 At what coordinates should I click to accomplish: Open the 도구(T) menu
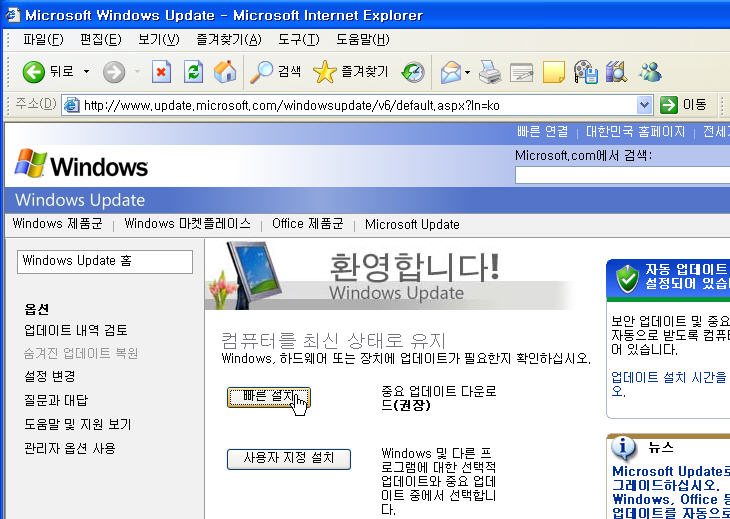tap(298, 40)
